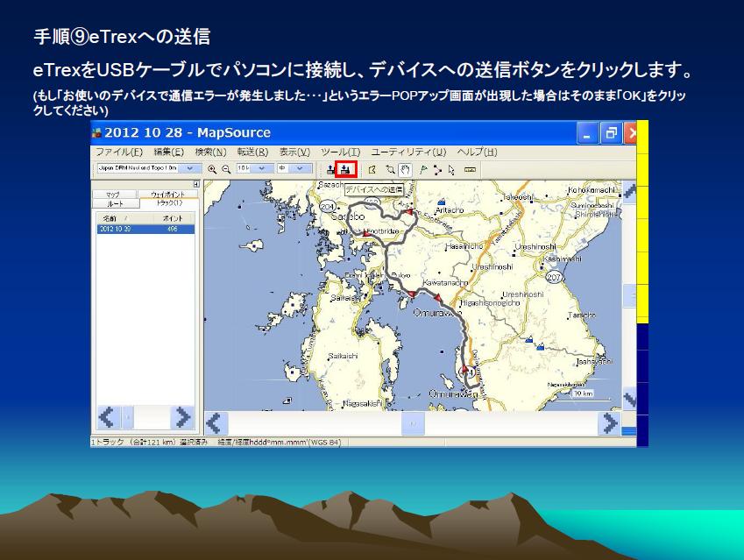Switch to the トラック(1) tab
Viewport: 744px width, 560px height.
169,203
